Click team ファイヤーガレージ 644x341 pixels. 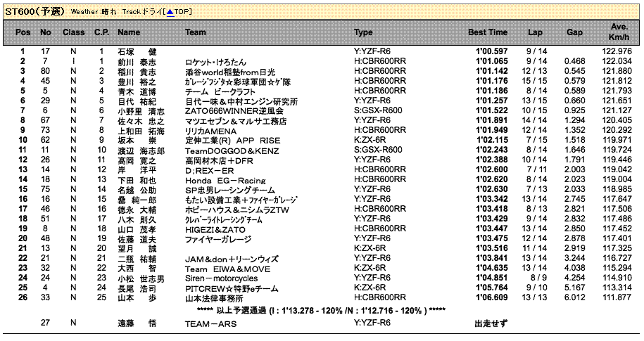click(x=218, y=239)
